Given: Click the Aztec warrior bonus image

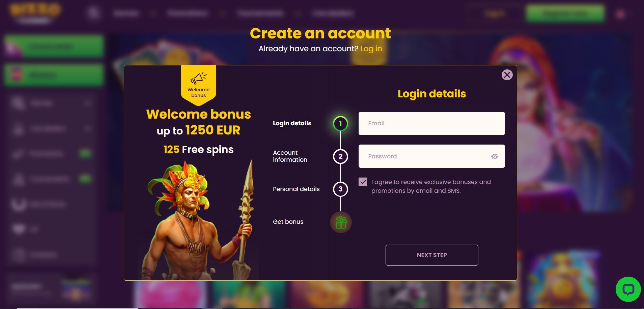Looking at the screenshot, I should (199, 220).
